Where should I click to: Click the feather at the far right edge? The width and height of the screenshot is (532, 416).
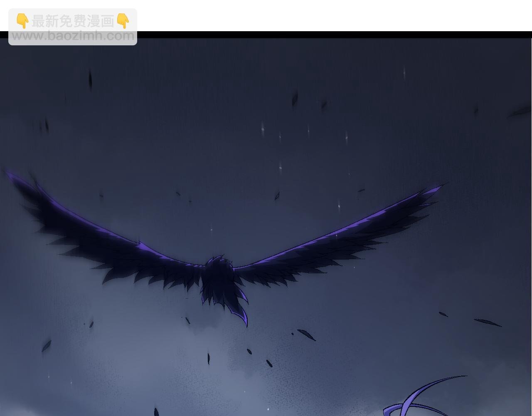[520, 111]
